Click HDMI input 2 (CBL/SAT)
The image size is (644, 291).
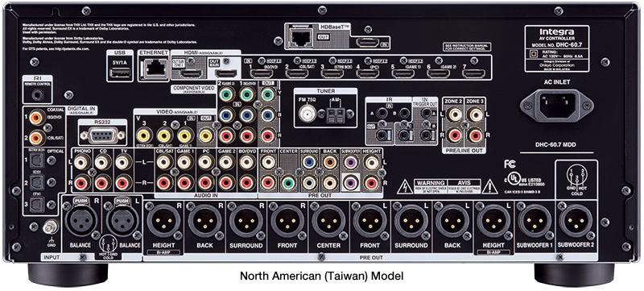pos(297,74)
